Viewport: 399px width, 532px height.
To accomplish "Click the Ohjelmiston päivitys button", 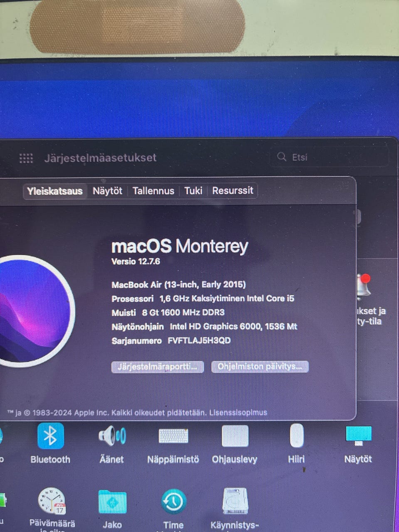I will (x=260, y=367).
